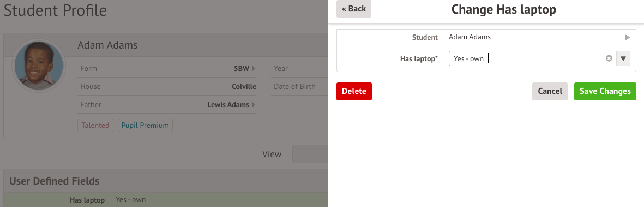Select the Has laptop user defined field row
This screenshot has width=644, height=207.
tap(166, 200)
